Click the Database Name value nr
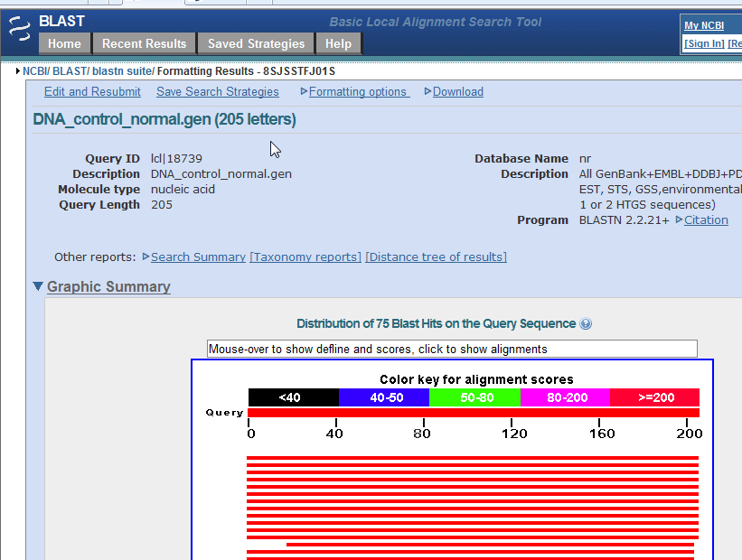The width and height of the screenshot is (742, 560). click(x=585, y=158)
